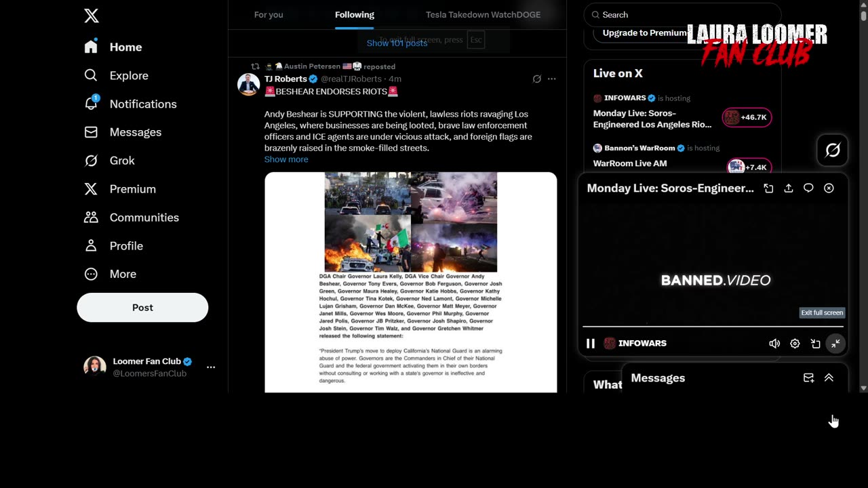The width and height of the screenshot is (868, 488).
Task: Click the Loomer Fan Club avatar
Action: pyautogui.click(x=95, y=367)
